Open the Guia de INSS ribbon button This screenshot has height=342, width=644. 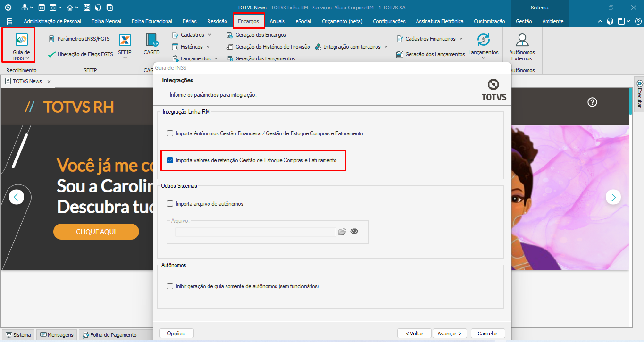[x=21, y=47]
